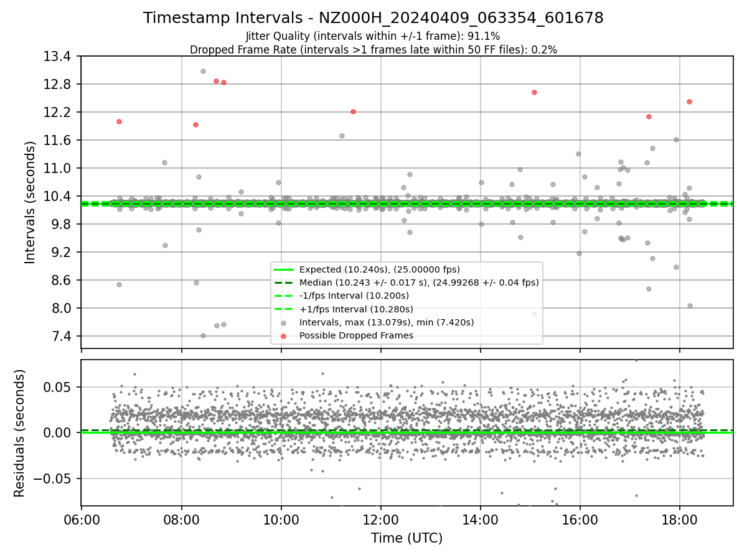Viewport: 747px width, 560px height.
Task: Click the +1/fps Interval (10.280s) legend entry
Action: (356, 309)
